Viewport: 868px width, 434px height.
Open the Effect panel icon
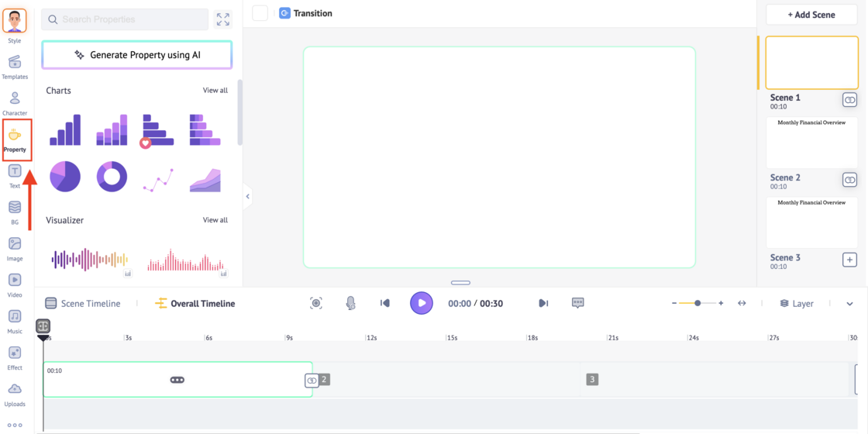(x=15, y=356)
